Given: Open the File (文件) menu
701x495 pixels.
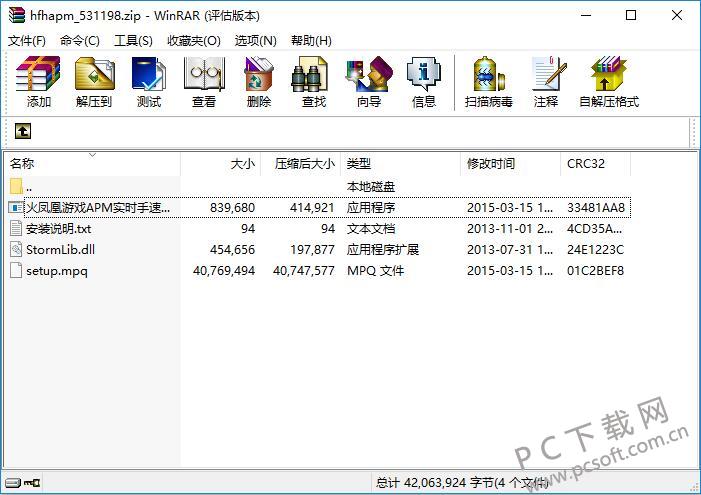Looking at the screenshot, I should (x=27, y=40).
